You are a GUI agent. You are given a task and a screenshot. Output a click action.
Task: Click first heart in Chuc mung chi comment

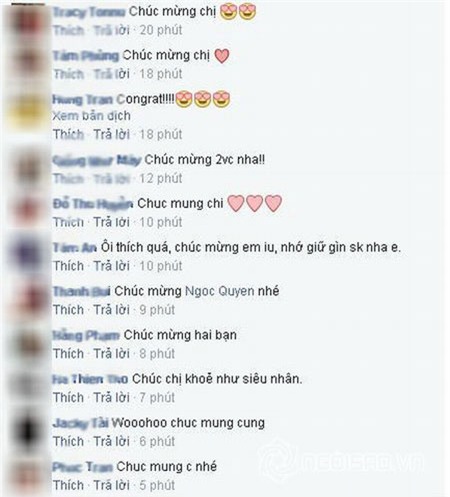[x=236, y=203]
